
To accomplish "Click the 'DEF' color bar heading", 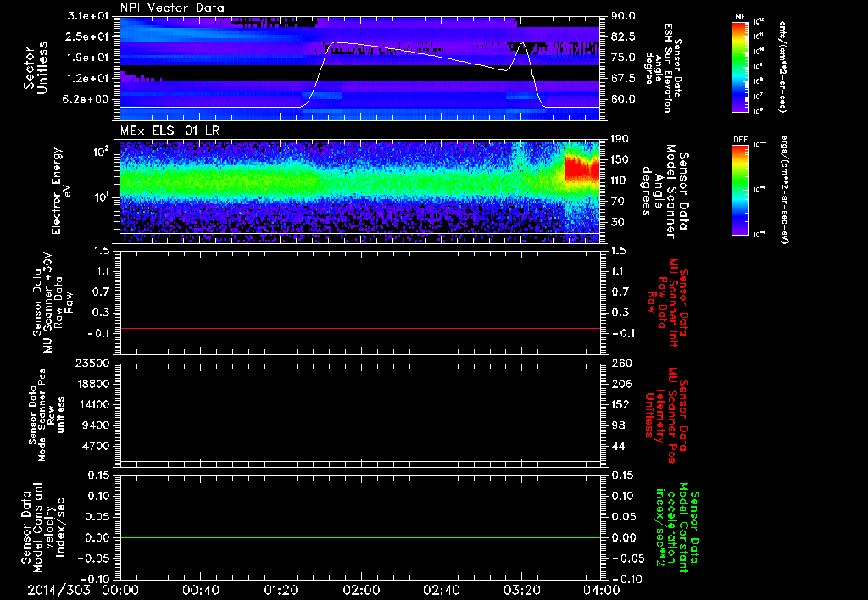I will pos(740,140).
